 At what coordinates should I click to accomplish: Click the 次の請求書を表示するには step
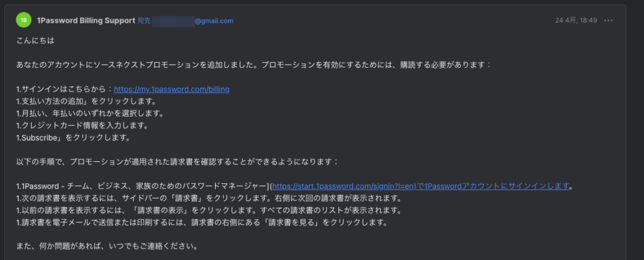point(209,198)
